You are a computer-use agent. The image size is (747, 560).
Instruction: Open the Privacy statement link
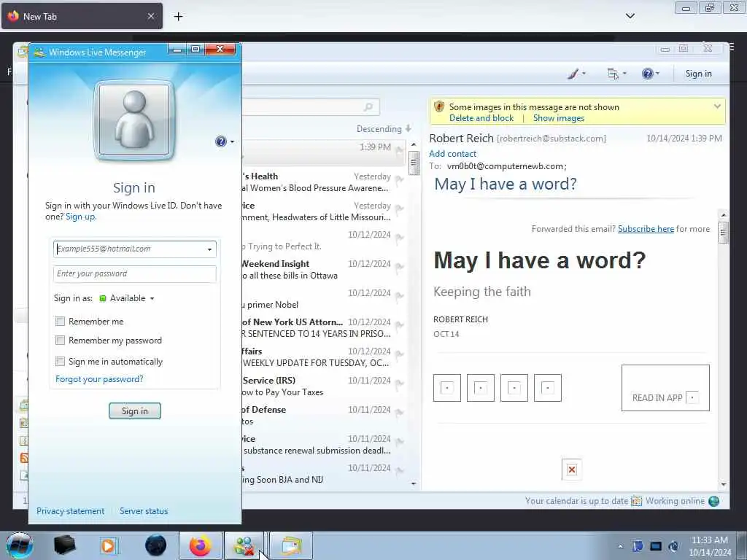pyautogui.click(x=71, y=511)
